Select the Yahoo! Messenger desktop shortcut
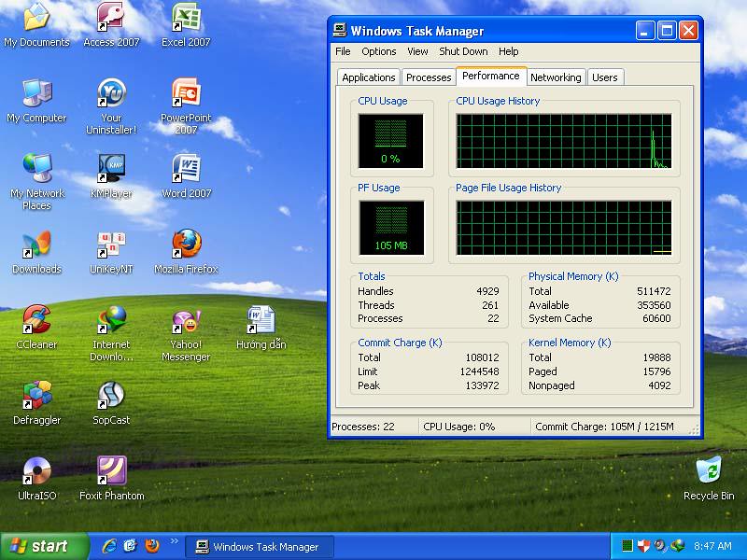 pos(186,333)
